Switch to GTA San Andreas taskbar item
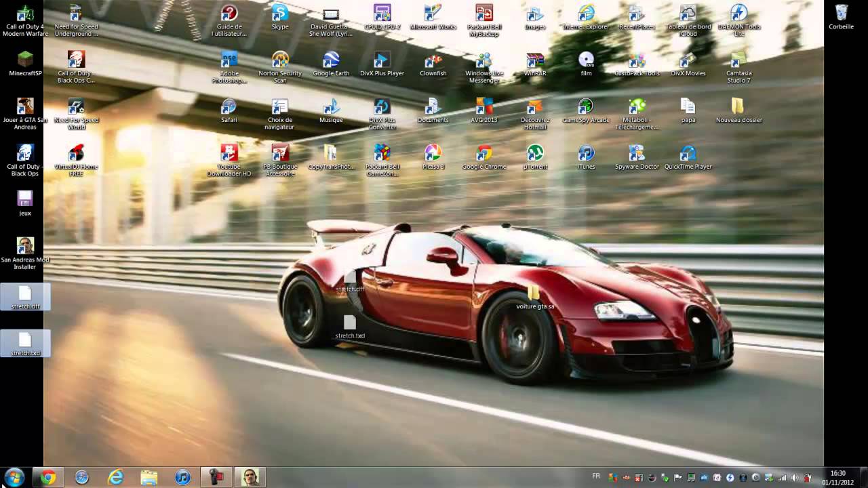The image size is (868, 488). click(x=250, y=477)
